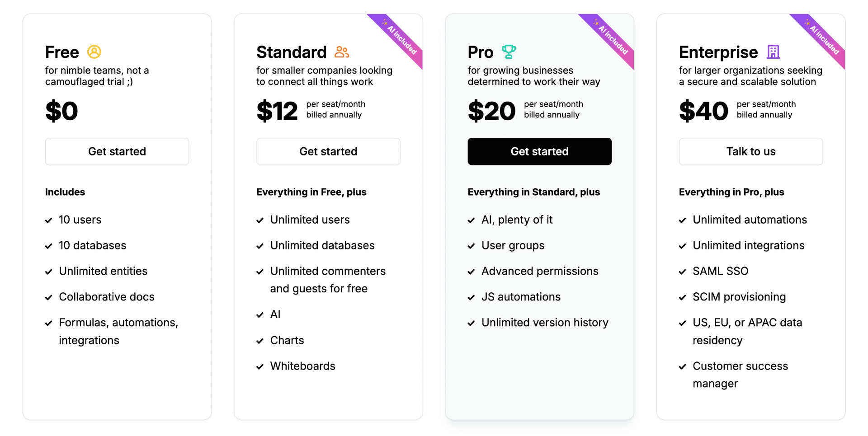Screen dimensions: 868x436
Task: Click checkmark next to Whiteboards feature
Action: pos(260,367)
